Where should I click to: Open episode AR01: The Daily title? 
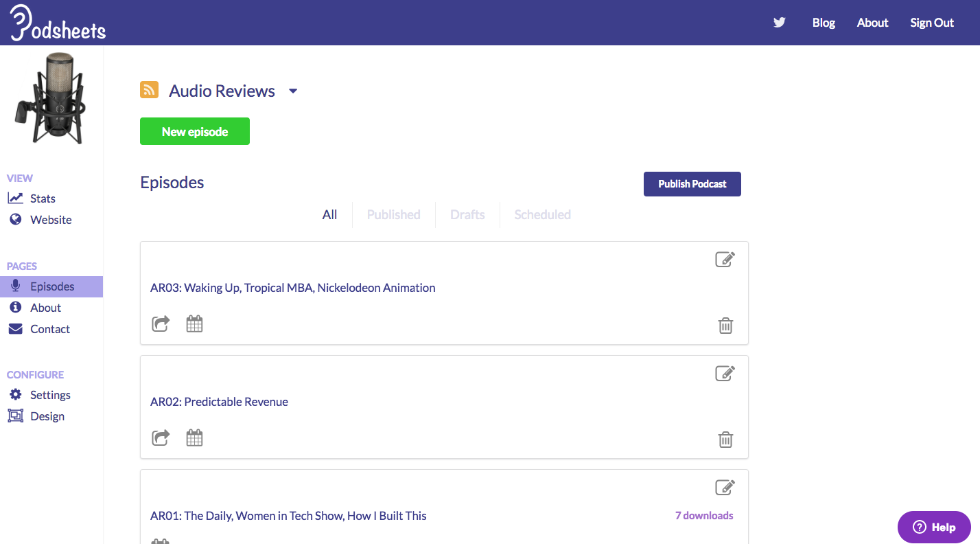(x=288, y=516)
